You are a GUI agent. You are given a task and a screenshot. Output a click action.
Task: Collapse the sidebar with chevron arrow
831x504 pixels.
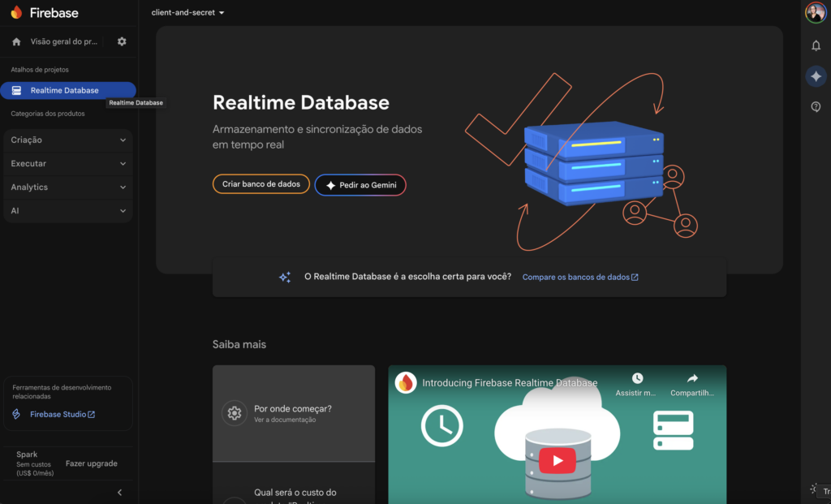[120, 492]
